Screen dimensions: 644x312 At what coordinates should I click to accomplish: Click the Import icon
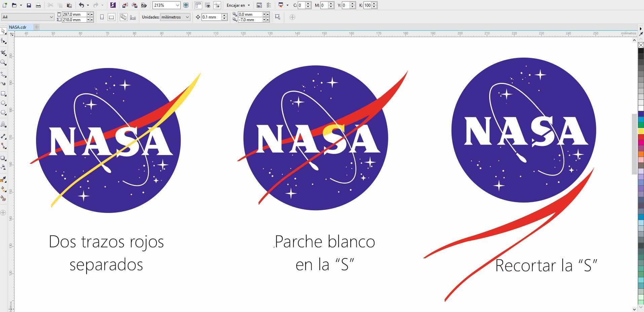click(125, 5)
